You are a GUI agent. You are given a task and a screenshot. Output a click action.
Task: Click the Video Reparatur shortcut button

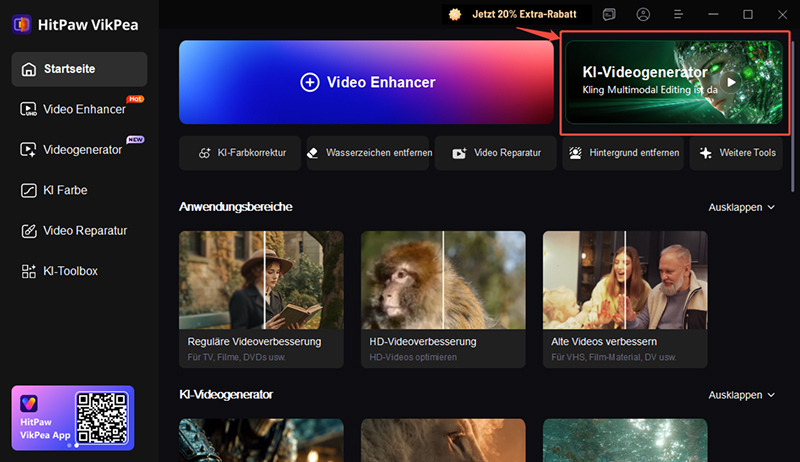click(x=495, y=153)
